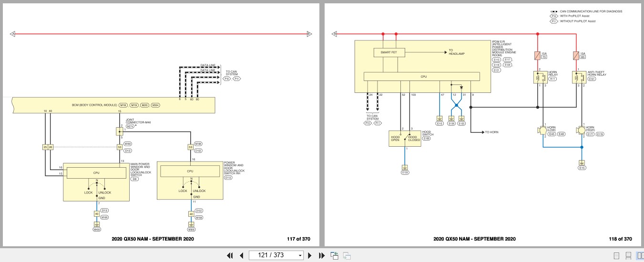Select the two-page side-by-side view
The height and width of the screenshot is (262, 644).
(x=640, y=256)
